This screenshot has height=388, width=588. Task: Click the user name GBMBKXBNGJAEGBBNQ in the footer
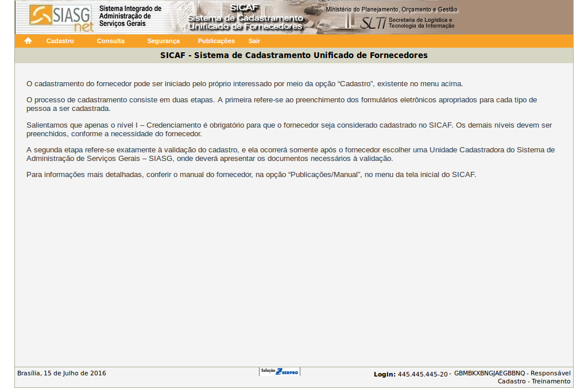(489, 373)
